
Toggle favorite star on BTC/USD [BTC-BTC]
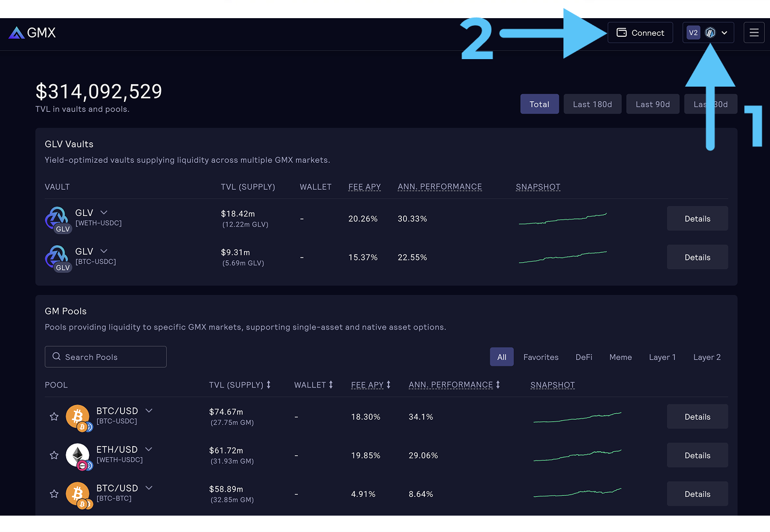click(x=54, y=494)
